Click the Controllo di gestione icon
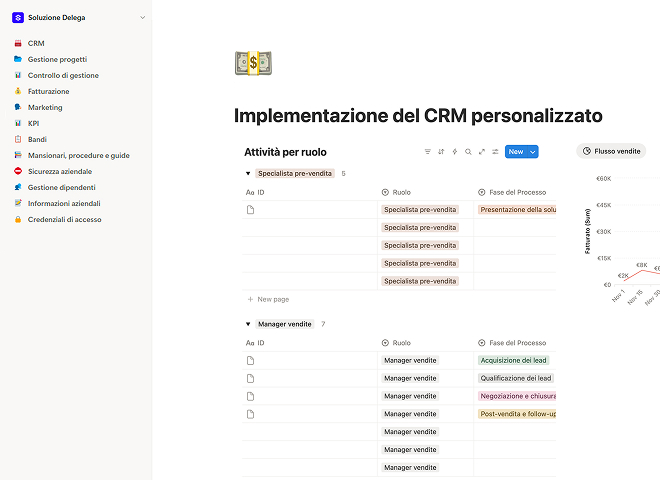660x480 pixels. click(x=18, y=75)
